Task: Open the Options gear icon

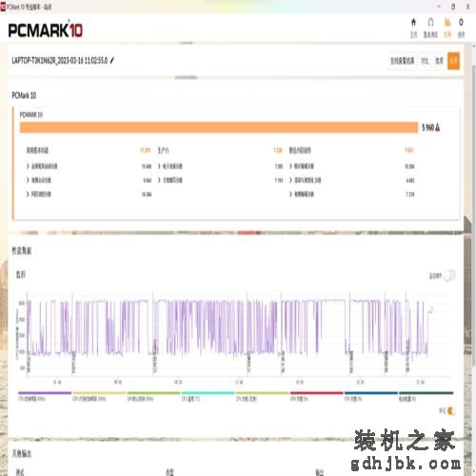Action: click(x=461, y=22)
